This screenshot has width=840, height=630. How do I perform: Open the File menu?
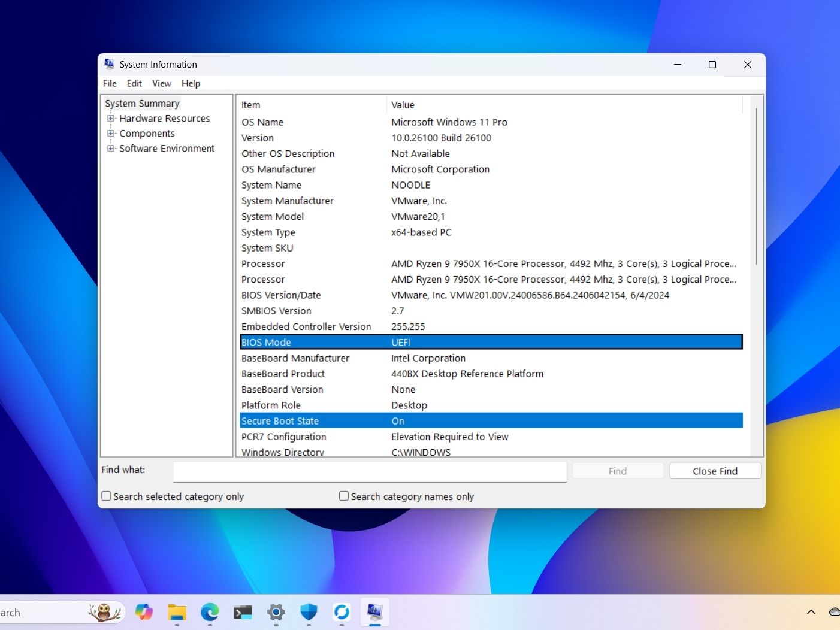point(110,83)
